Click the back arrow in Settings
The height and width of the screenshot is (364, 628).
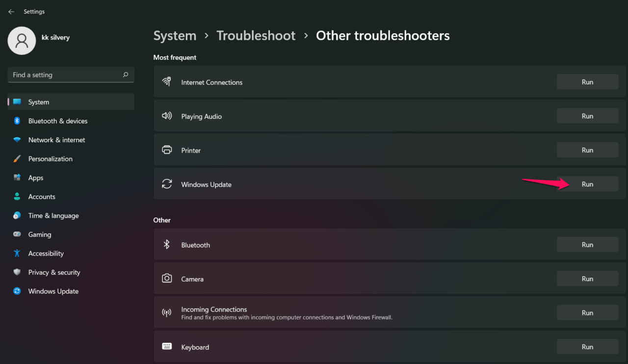click(11, 12)
